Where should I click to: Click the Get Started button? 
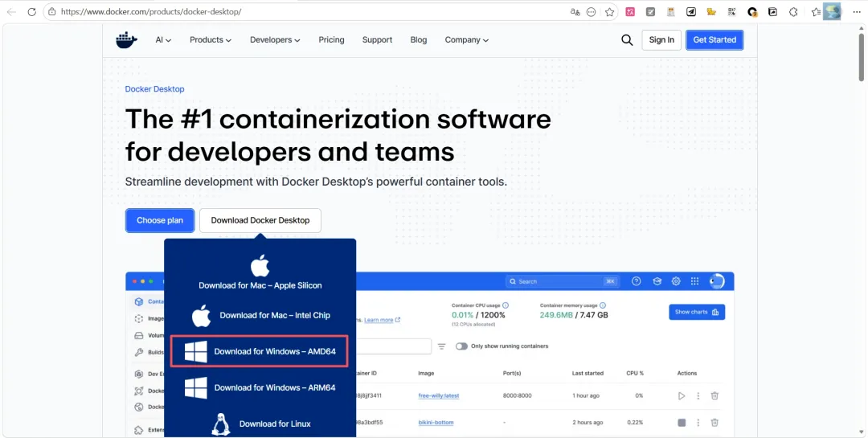pos(714,40)
